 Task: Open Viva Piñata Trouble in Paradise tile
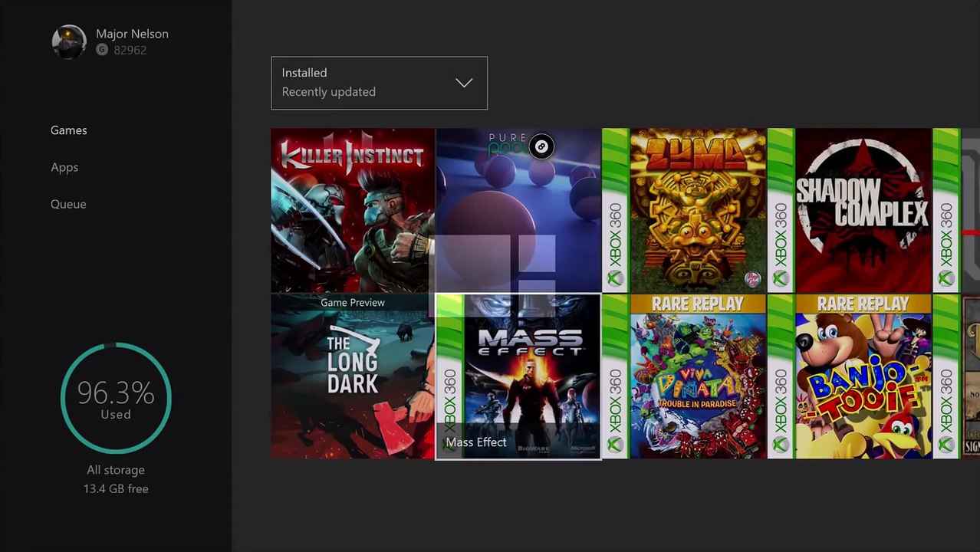click(684, 376)
